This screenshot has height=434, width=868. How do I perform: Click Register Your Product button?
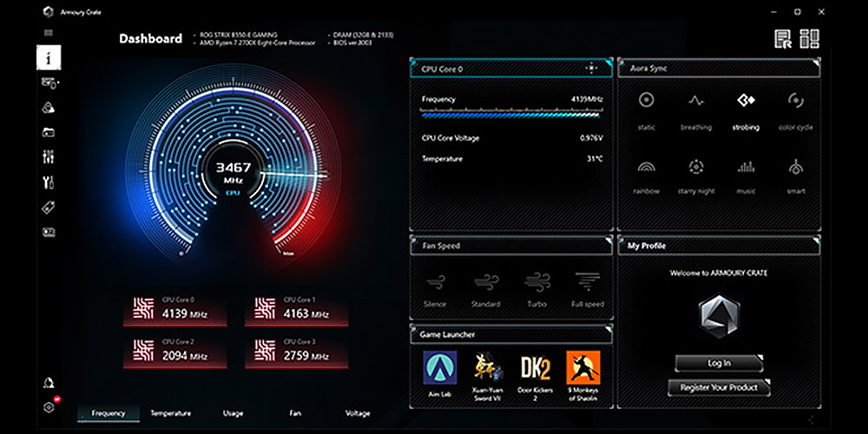coord(719,387)
